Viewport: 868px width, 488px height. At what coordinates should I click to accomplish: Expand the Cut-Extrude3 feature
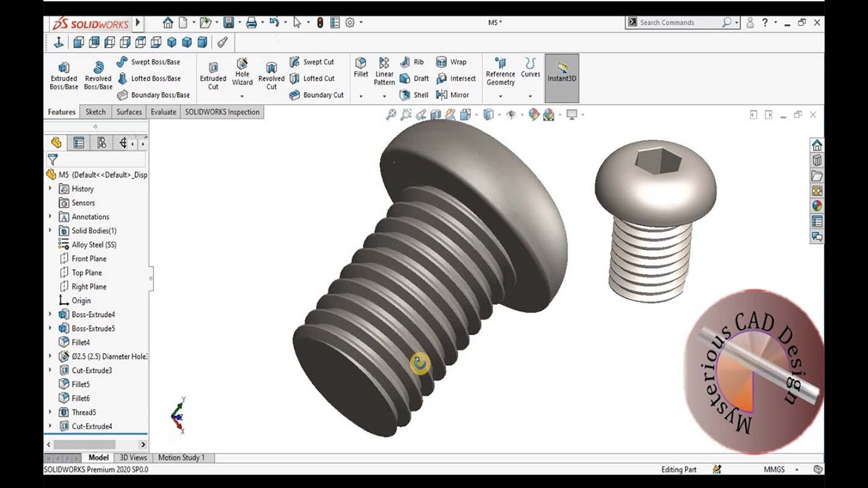[50, 371]
